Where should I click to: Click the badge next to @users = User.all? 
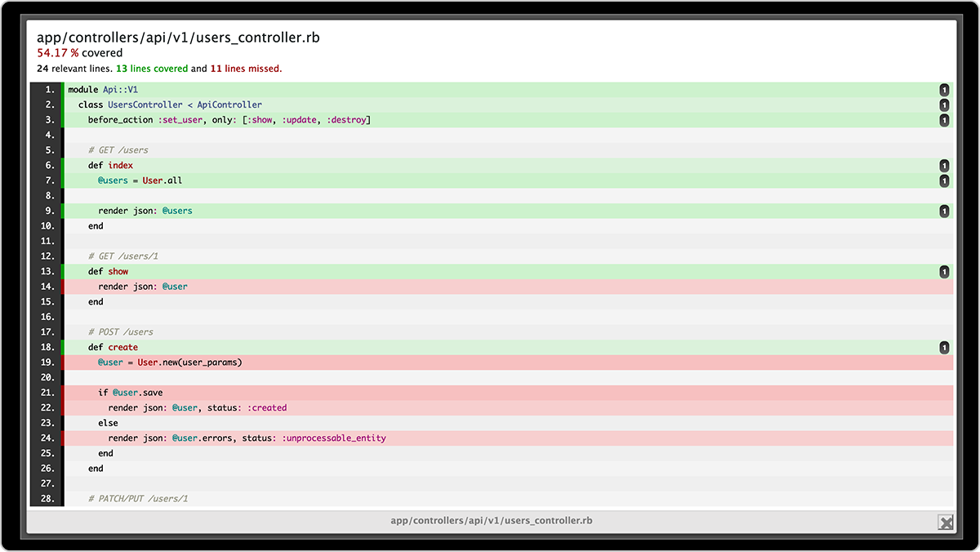944,180
